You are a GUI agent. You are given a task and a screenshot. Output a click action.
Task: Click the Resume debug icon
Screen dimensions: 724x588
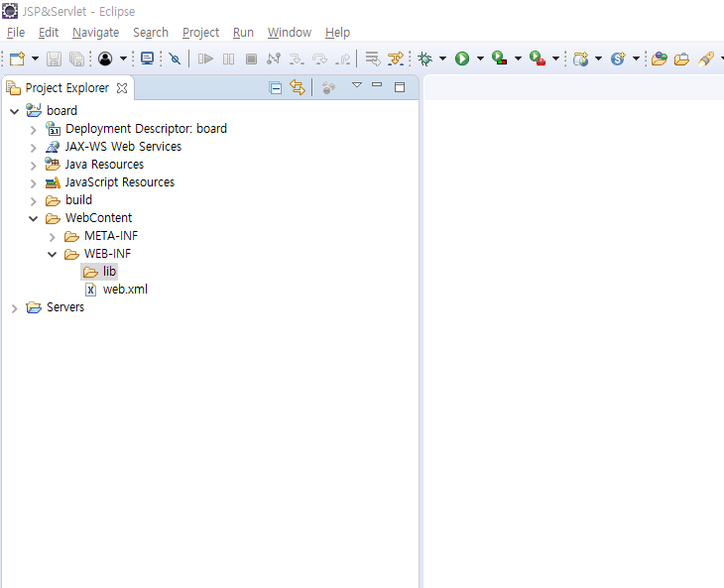(x=205, y=59)
